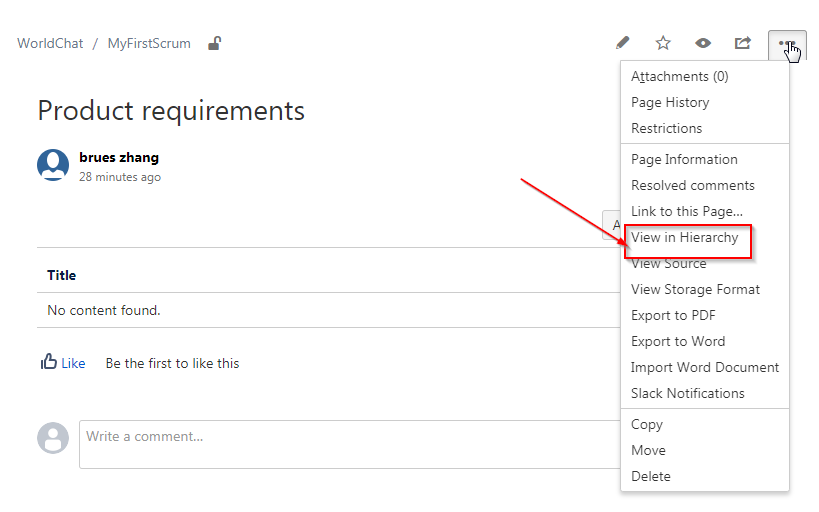
Task: Click the share page icon
Action: pyautogui.click(x=743, y=43)
